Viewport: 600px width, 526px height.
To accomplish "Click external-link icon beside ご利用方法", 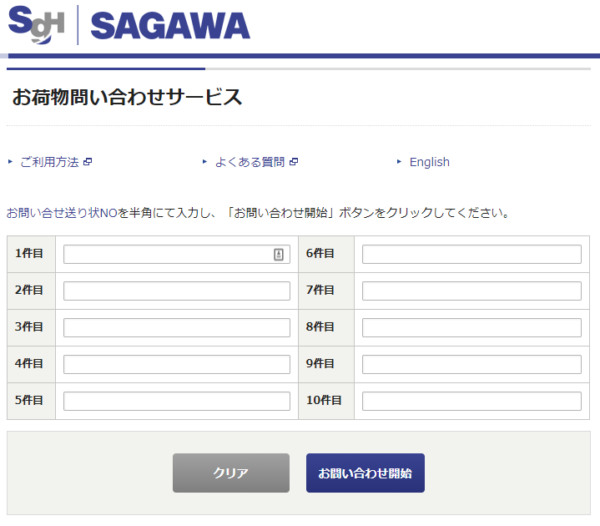I will (87, 162).
